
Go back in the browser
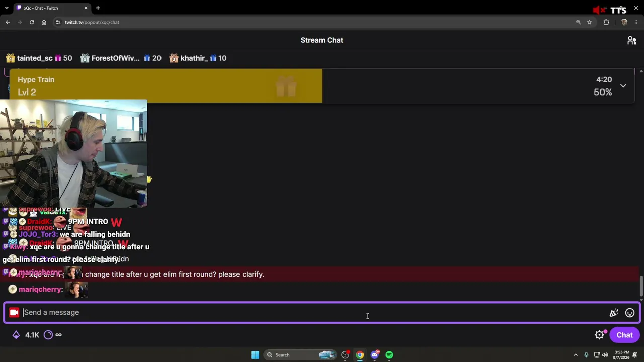click(8, 22)
